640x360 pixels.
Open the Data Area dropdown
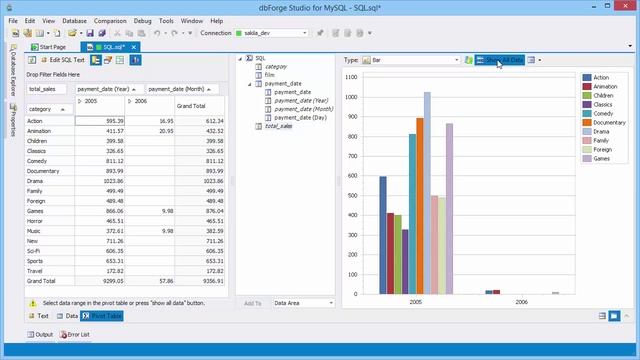click(x=331, y=303)
